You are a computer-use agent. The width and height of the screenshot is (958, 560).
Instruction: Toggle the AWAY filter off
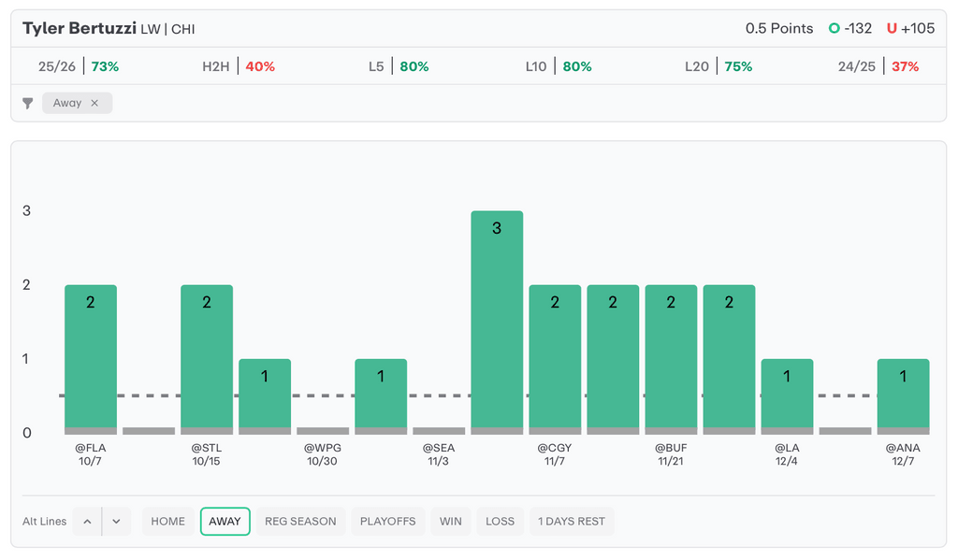coord(225,522)
